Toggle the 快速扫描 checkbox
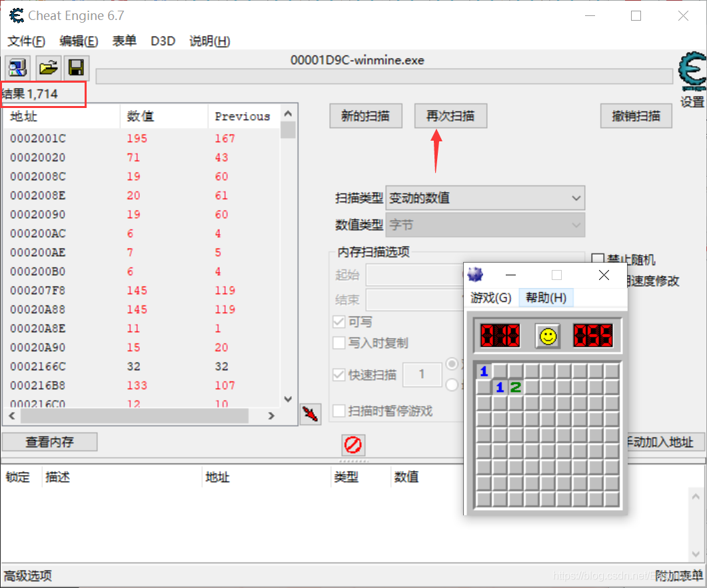This screenshot has width=707, height=588. (x=339, y=375)
